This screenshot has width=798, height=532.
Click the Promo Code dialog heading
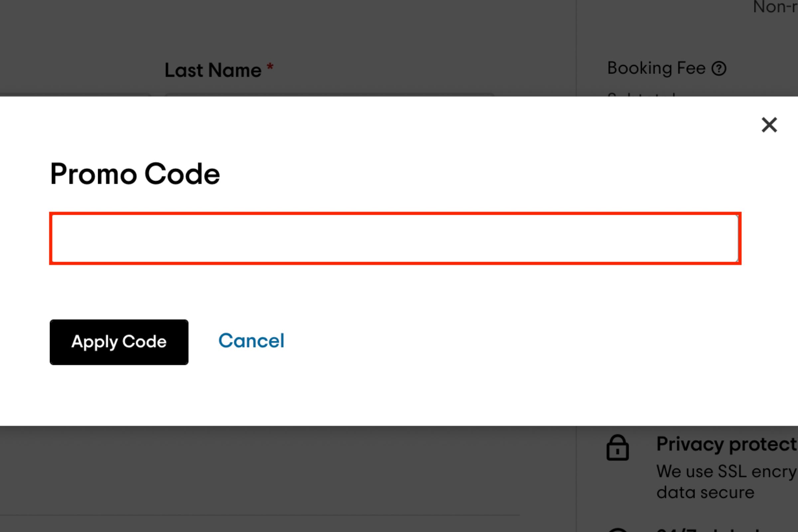click(x=135, y=174)
